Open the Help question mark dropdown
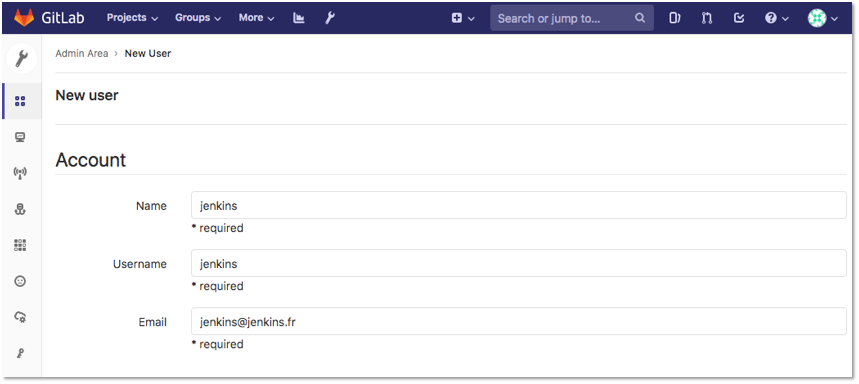The height and width of the screenshot is (384, 859). tap(776, 18)
